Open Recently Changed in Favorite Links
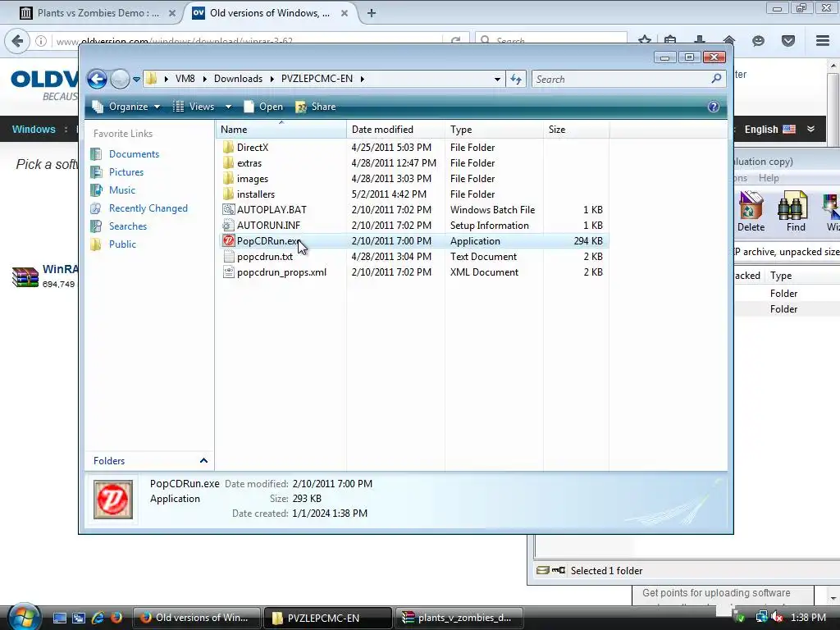Image resolution: width=840 pixels, height=630 pixels. [x=148, y=208]
